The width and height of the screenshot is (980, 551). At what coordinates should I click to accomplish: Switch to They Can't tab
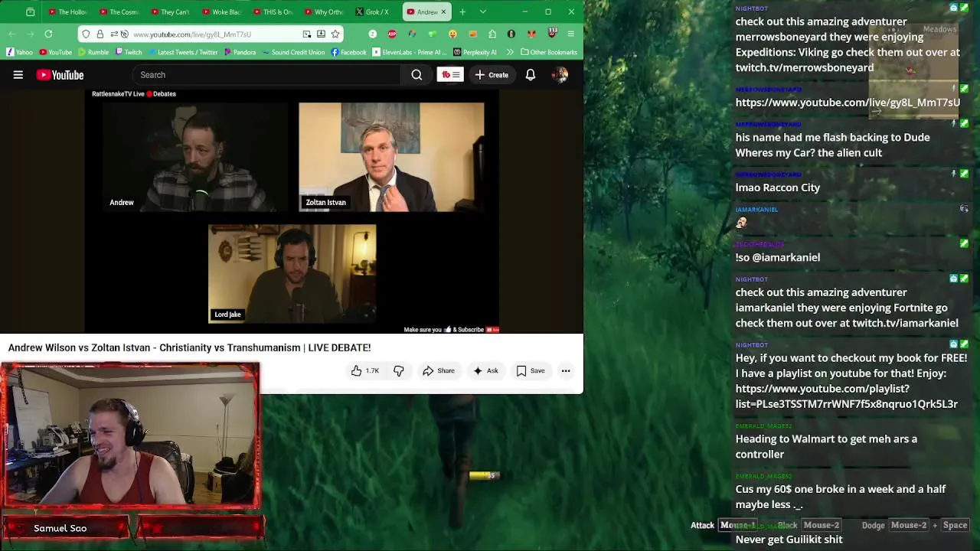(170, 12)
